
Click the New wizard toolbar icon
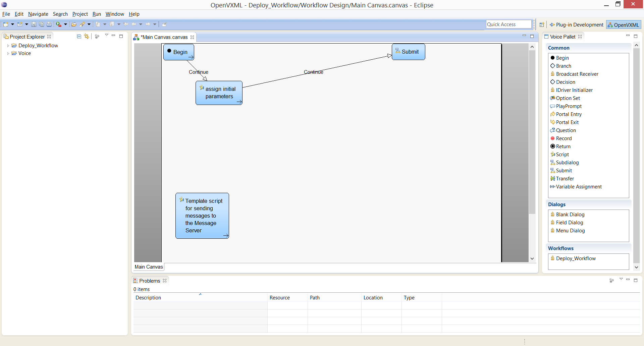[x=6, y=24]
